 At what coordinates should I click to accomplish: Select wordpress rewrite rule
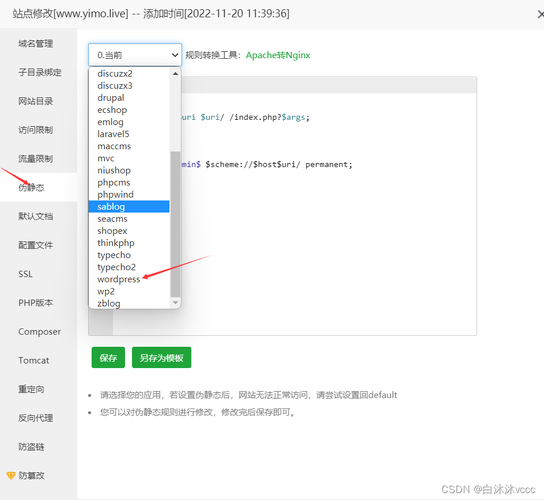pyautogui.click(x=129, y=279)
